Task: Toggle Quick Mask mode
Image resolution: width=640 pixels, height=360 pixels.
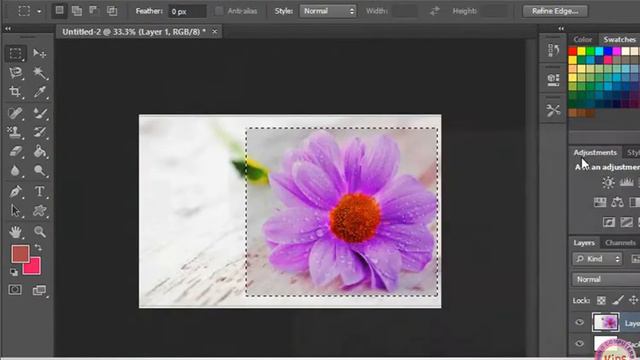Action: click(15, 290)
